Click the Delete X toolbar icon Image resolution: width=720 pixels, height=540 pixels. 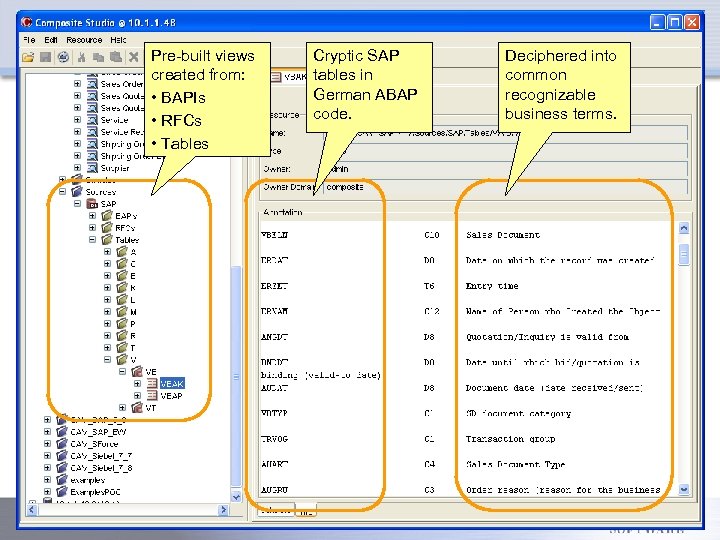pyautogui.click(x=134, y=57)
